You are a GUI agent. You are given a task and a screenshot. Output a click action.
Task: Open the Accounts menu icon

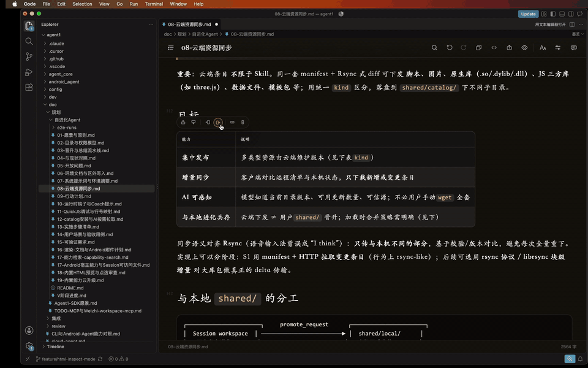[x=29, y=331]
